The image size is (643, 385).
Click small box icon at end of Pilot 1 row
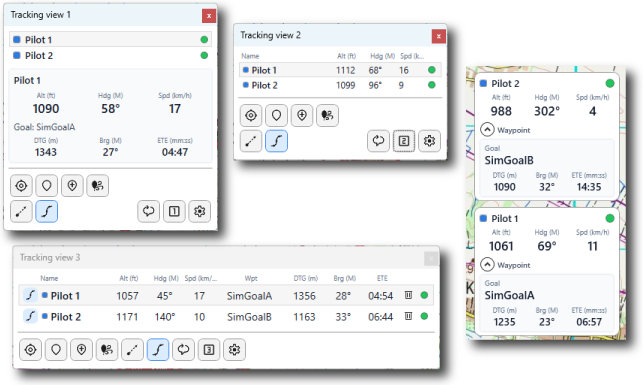[x=408, y=295]
